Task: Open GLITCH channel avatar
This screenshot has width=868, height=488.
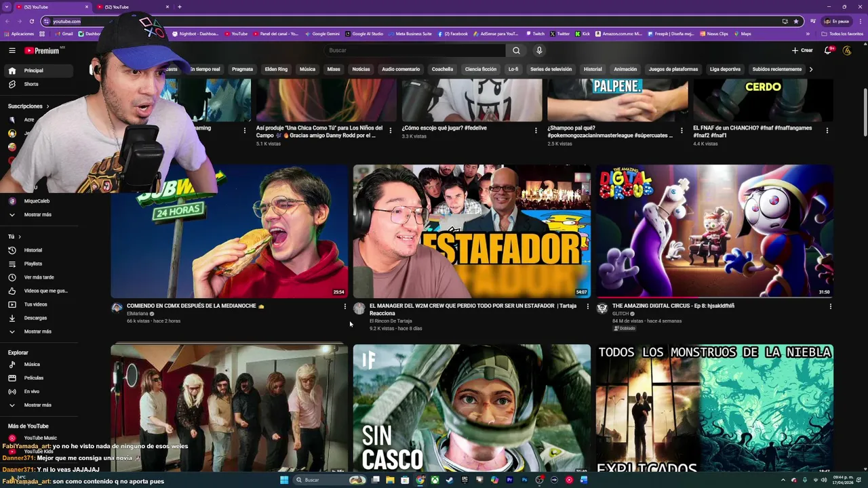Action: point(602,308)
